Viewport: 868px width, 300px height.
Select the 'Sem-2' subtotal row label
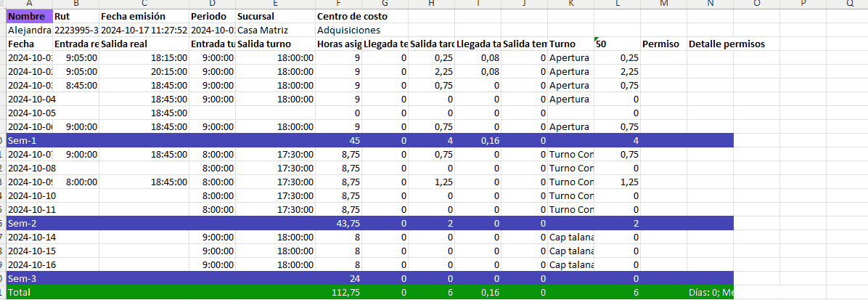click(x=30, y=224)
